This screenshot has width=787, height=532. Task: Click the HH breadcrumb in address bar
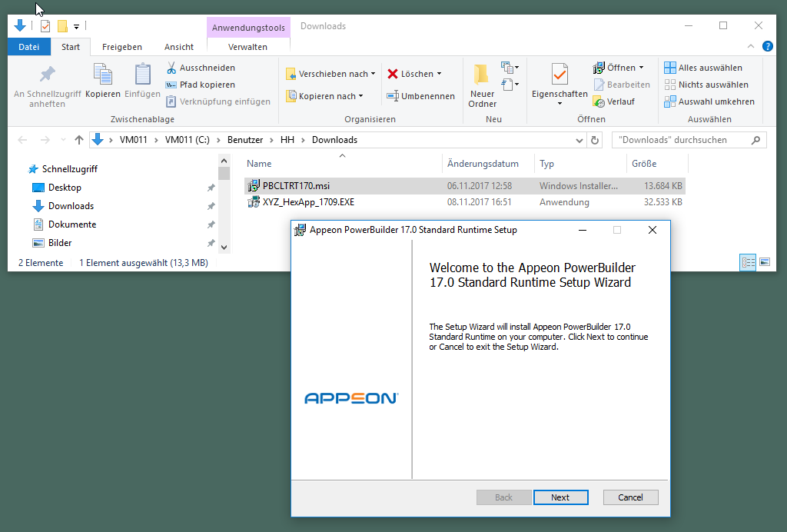tap(287, 140)
